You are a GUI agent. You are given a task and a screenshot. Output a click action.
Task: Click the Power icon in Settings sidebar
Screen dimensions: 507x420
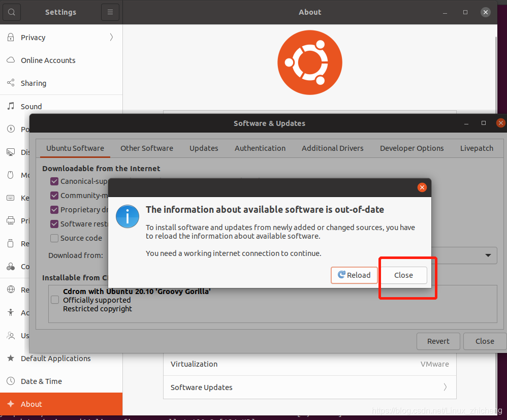(11, 129)
